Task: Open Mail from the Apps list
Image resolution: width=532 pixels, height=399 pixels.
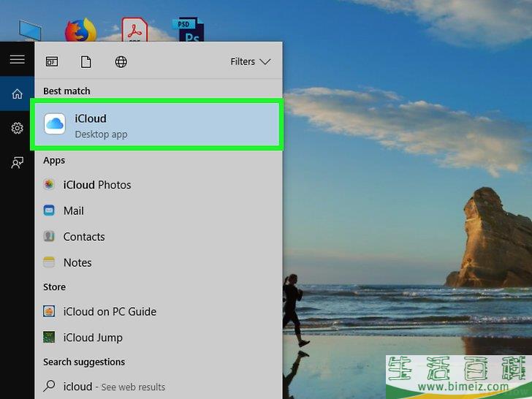Action: [x=158, y=210]
